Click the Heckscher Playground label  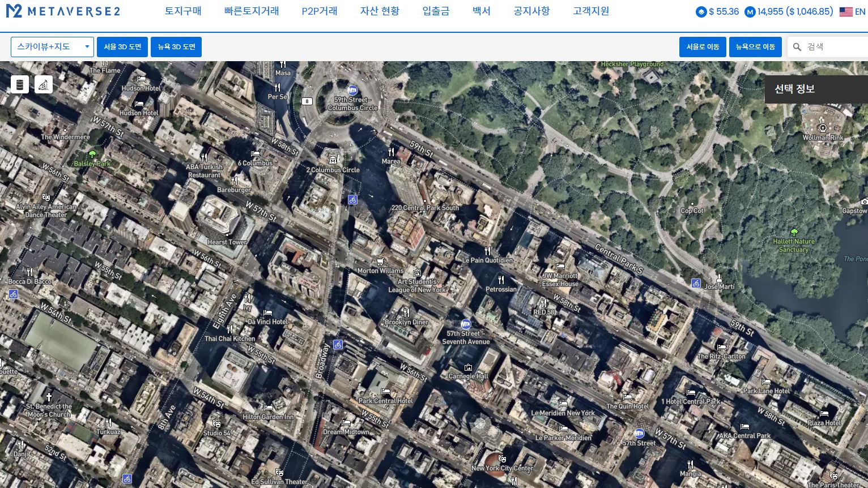[632, 65]
